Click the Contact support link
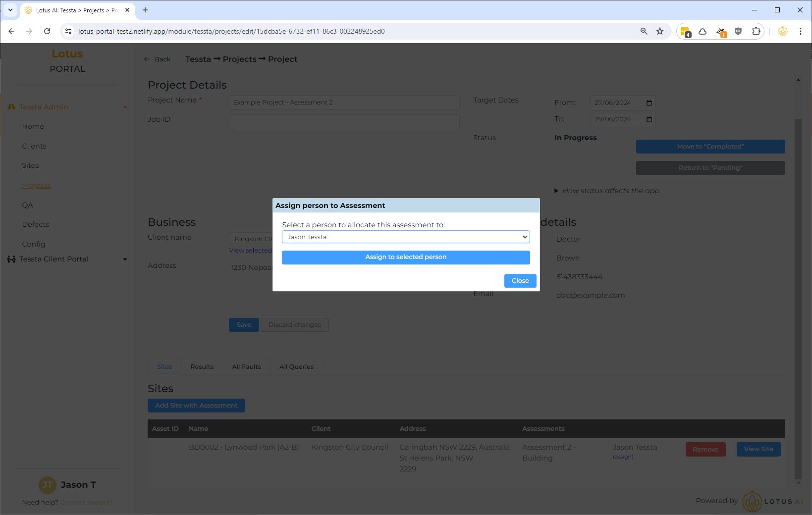The height and width of the screenshot is (515, 812). click(86, 503)
